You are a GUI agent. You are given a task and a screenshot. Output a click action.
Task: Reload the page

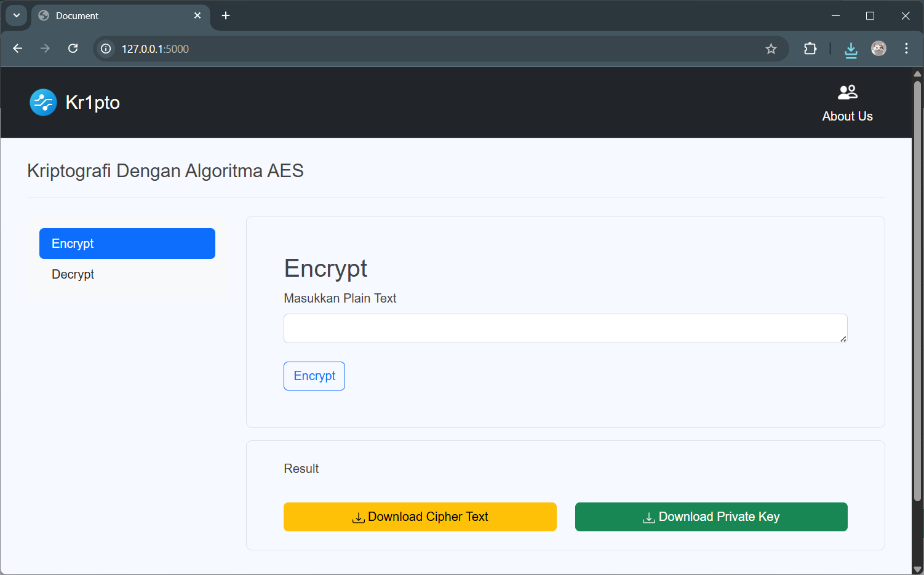point(73,49)
